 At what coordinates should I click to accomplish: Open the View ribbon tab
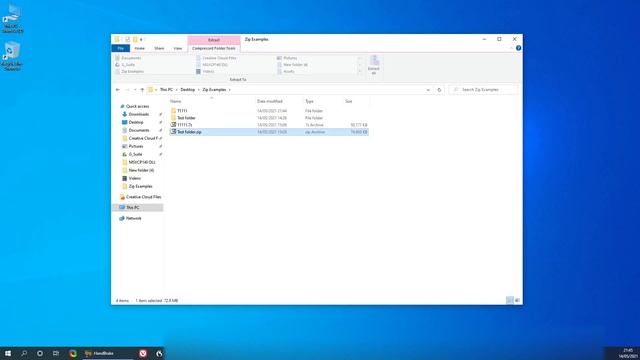[178, 48]
